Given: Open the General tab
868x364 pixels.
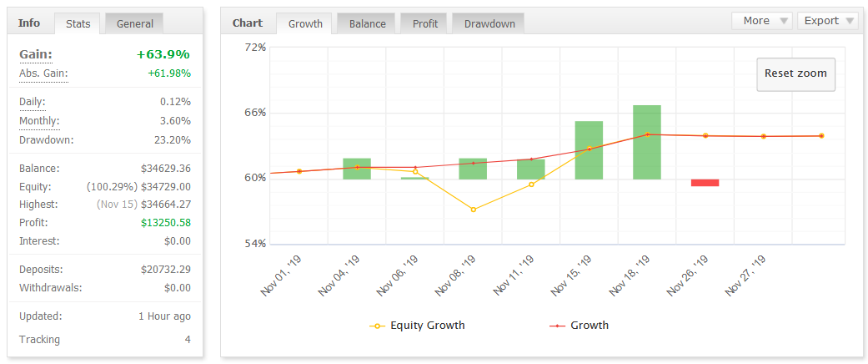Looking at the screenshot, I should click(x=135, y=24).
